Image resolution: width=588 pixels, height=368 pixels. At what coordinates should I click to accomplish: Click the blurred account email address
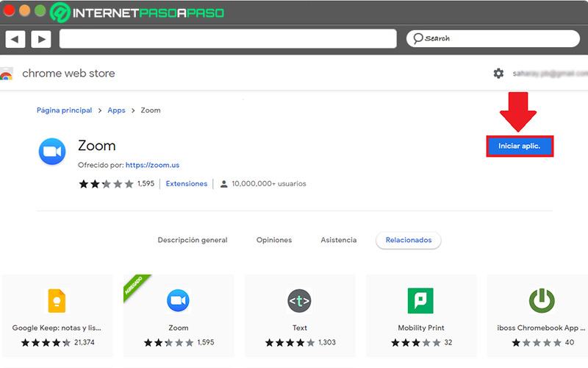(x=550, y=74)
